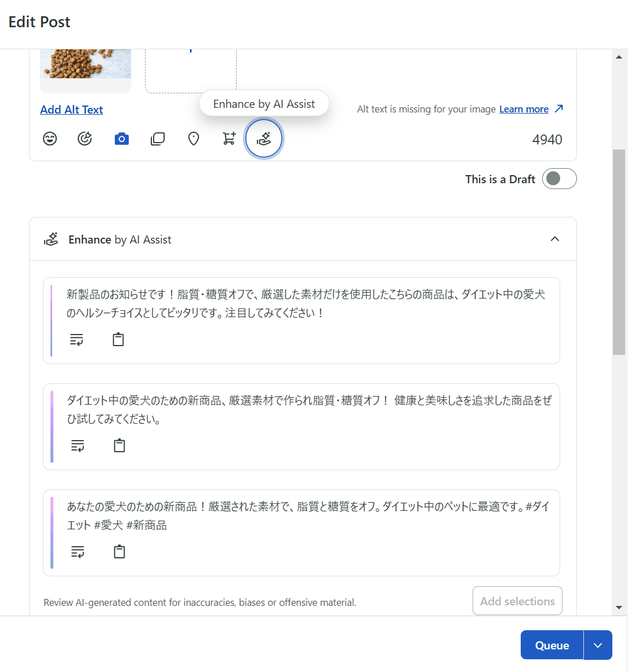Click the scrollbar down arrow
Image resolution: width=628 pixels, height=672 pixels.
tap(619, 607)
